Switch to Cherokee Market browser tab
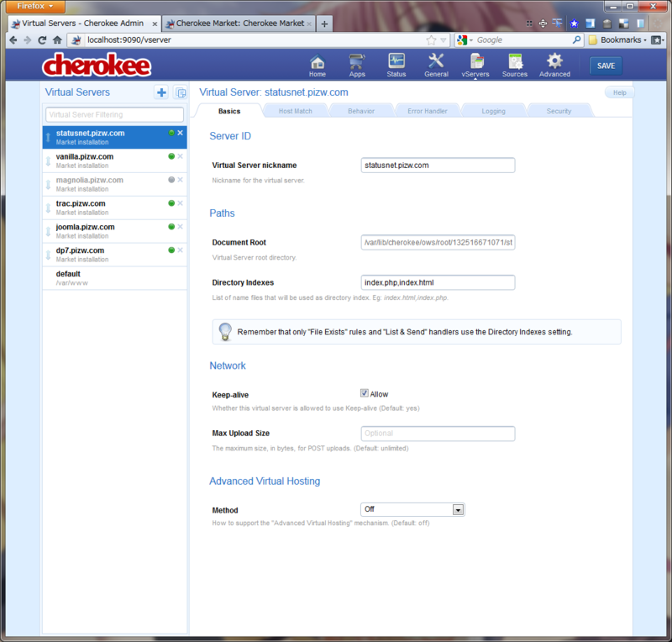Screen dimensions: 672x642 point(239,24)
